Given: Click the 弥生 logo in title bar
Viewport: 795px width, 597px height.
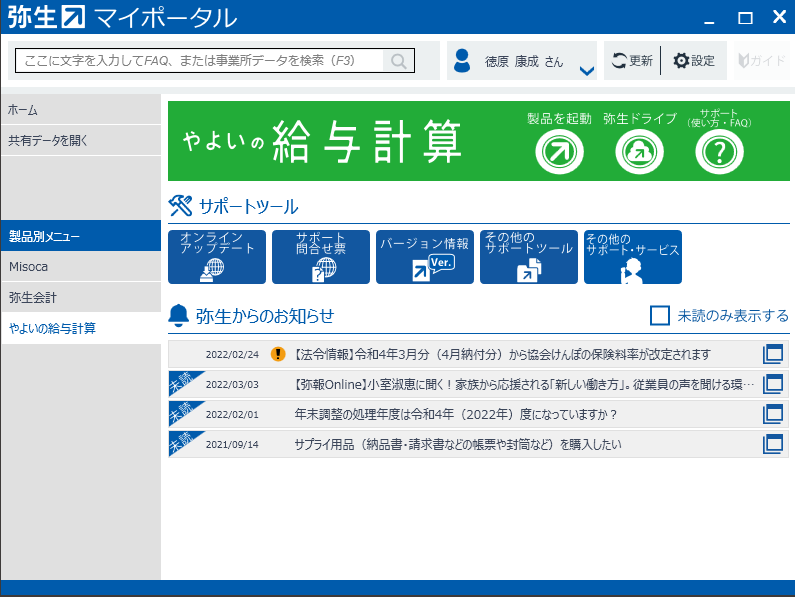Looking at the screenshot, I should tap(46, 17).
